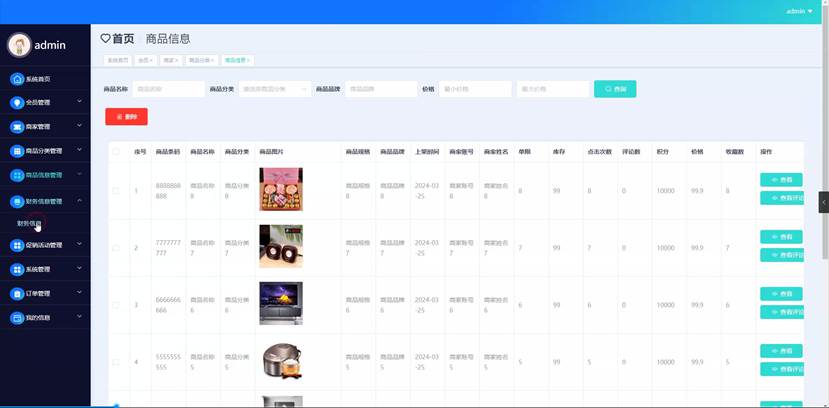Click the 上架时间 column header

pyautogui.click(x=426, y=152)
